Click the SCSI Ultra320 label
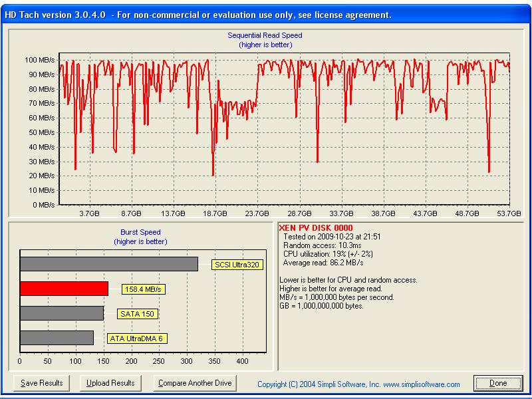The height and width of the screenshot is (399, 532). (x=237, y=265)
